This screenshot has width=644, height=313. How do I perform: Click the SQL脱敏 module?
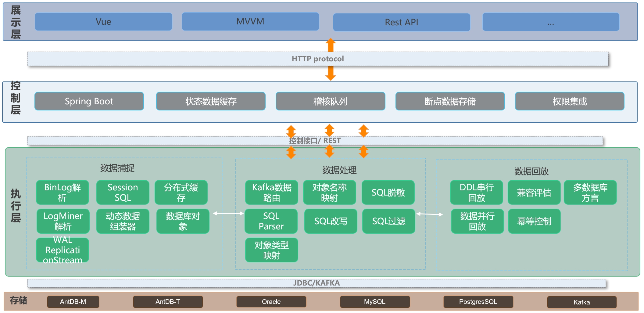[388, 192]
